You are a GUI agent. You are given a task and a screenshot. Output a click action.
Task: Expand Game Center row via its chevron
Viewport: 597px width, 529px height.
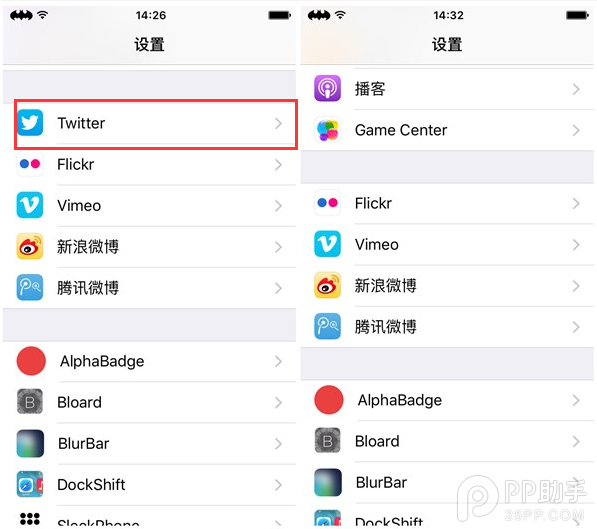[576, 130]
